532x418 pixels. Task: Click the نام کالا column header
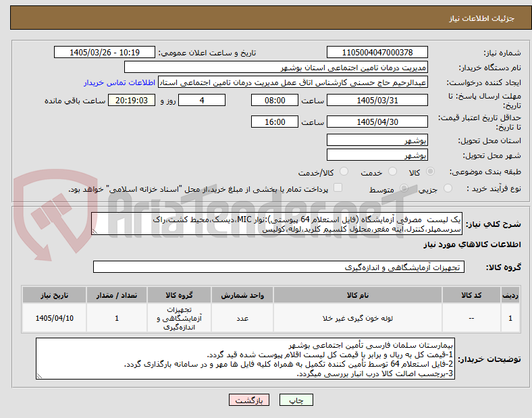(358, 295)
